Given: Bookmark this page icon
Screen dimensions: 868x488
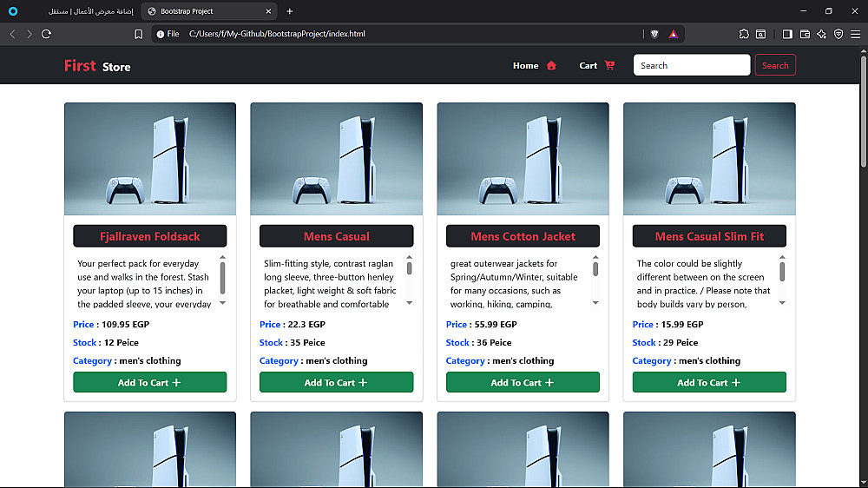Looking at the screenshot, I should pyautogui.click(x=138, y=34).
